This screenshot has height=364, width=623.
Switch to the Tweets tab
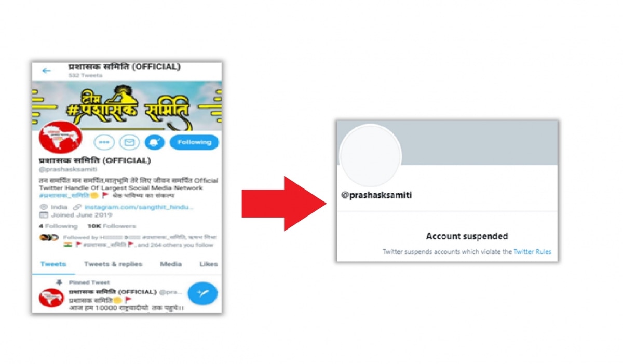pyautogui.click(x=53, y=264)
